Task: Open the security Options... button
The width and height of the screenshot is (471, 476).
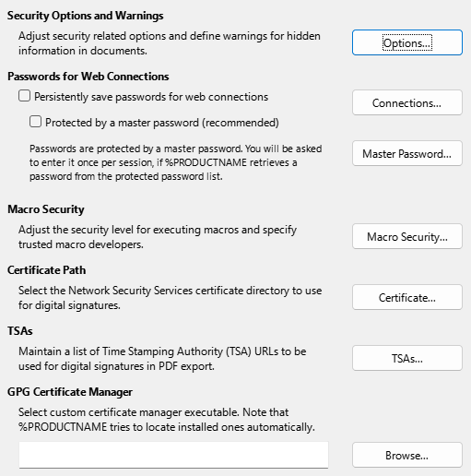Action: click(407, 42)
